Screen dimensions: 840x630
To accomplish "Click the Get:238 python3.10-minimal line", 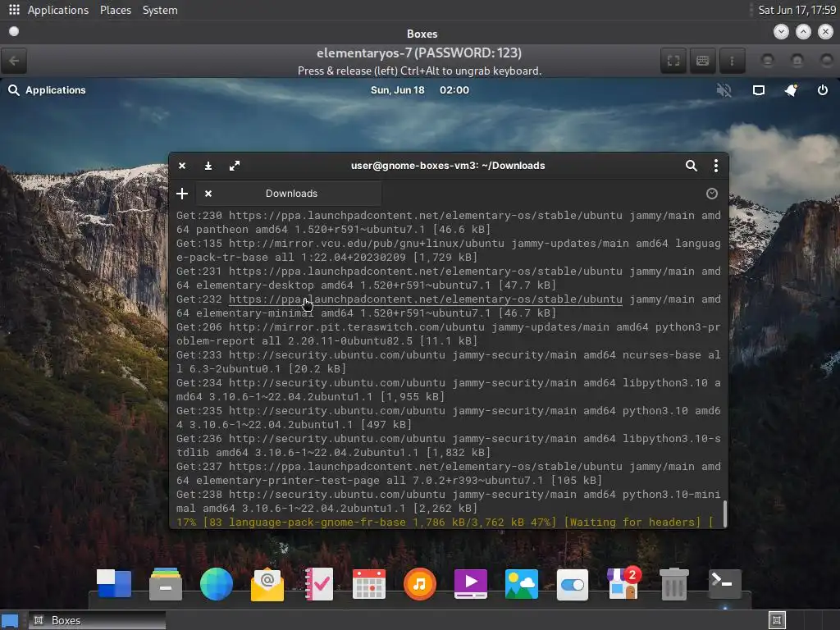I will click(449, 501).
